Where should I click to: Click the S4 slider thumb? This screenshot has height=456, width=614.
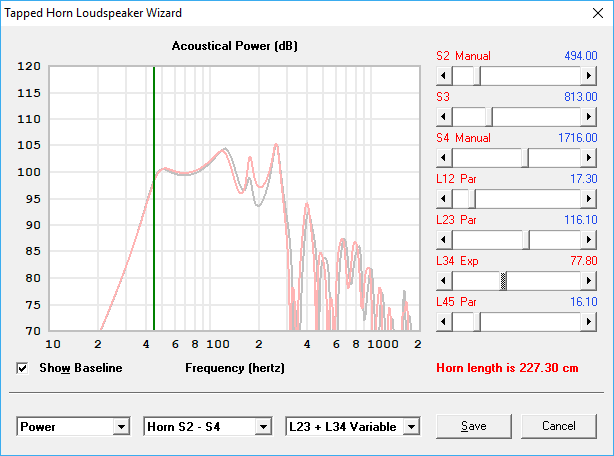[x=525, y=158]
